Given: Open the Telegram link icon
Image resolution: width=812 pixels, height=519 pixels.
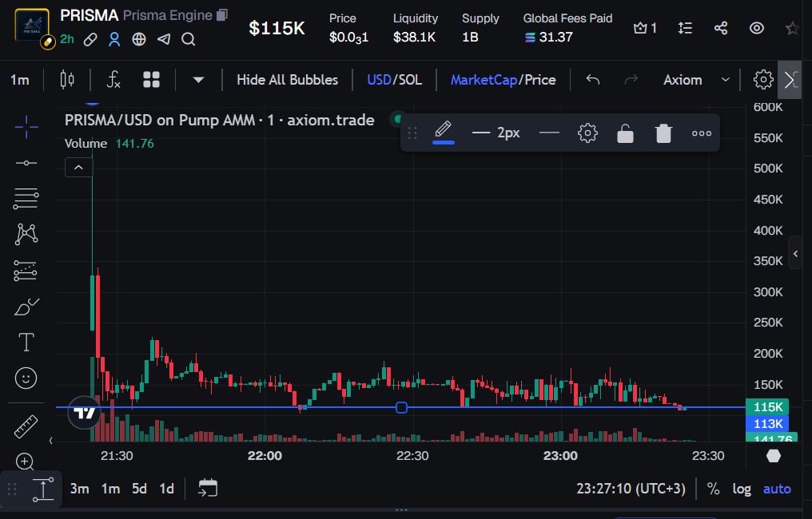Looking at the screenshot, I should coord(164,39).
